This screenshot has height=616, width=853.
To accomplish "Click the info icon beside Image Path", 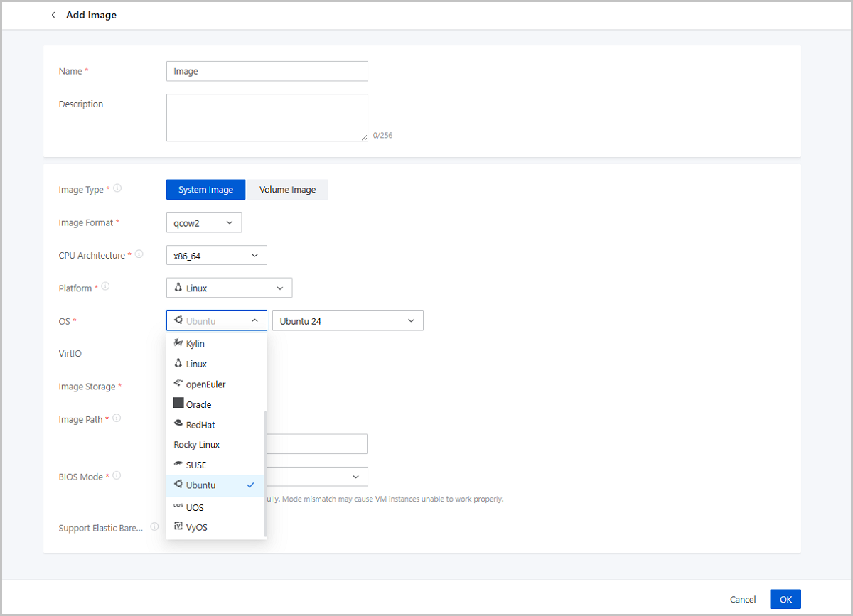I will (x=117, y=418).
